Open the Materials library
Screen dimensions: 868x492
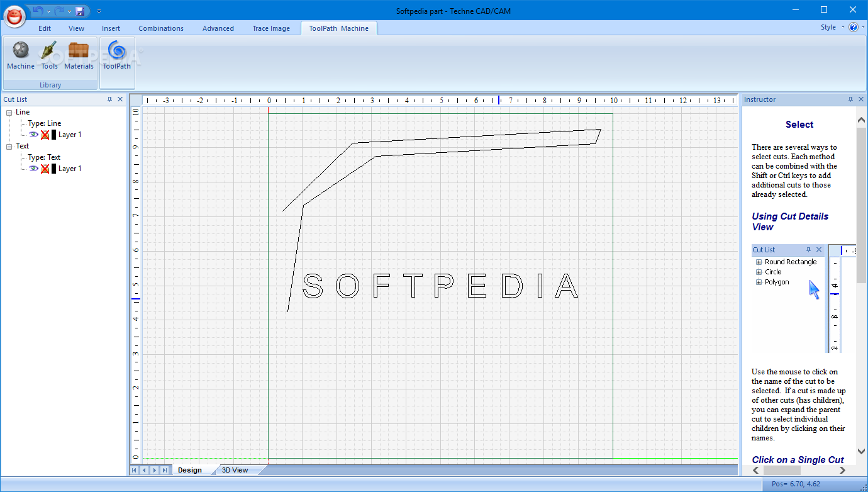click(79, 55)
